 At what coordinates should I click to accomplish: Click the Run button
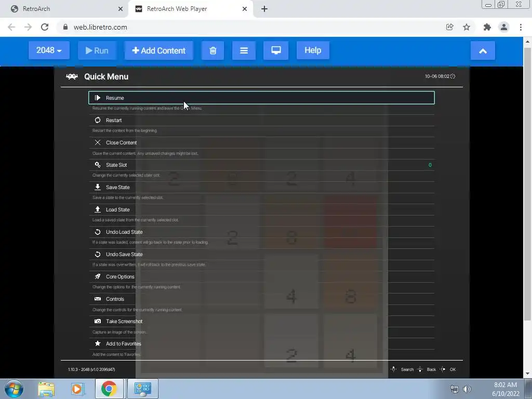(x=97, y=50)
